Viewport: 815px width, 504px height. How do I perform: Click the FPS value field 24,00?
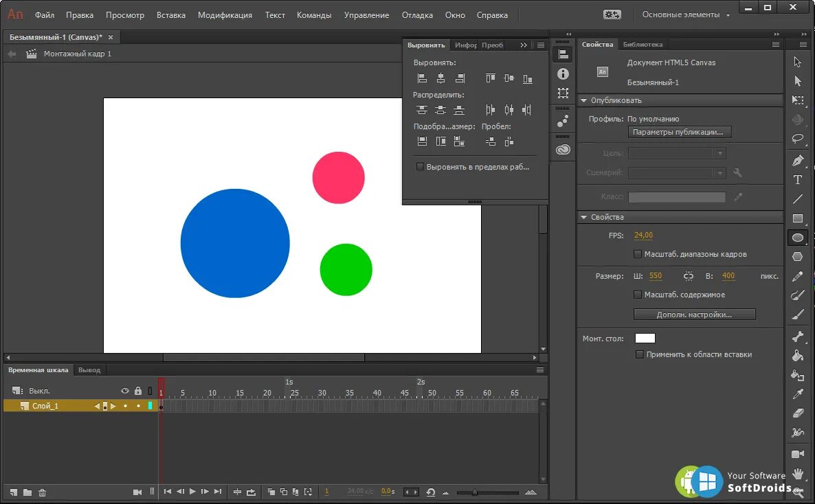click(x=643, y=235)
